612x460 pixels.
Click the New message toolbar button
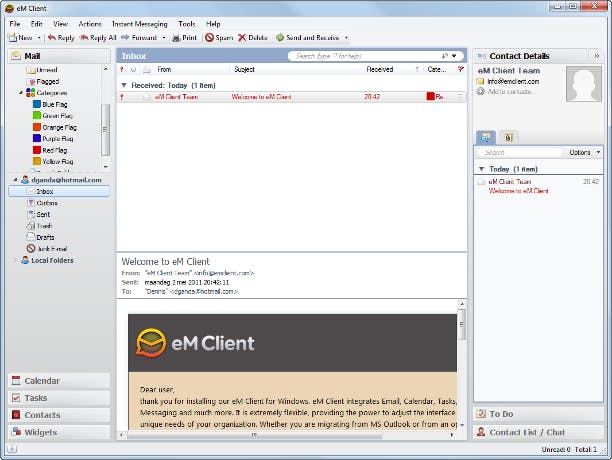(20, 38)
